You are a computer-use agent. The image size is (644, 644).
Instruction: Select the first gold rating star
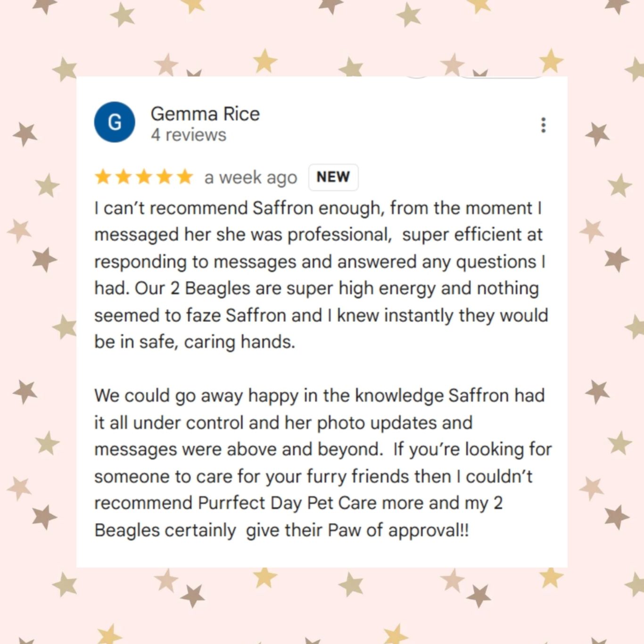[102, 177]
